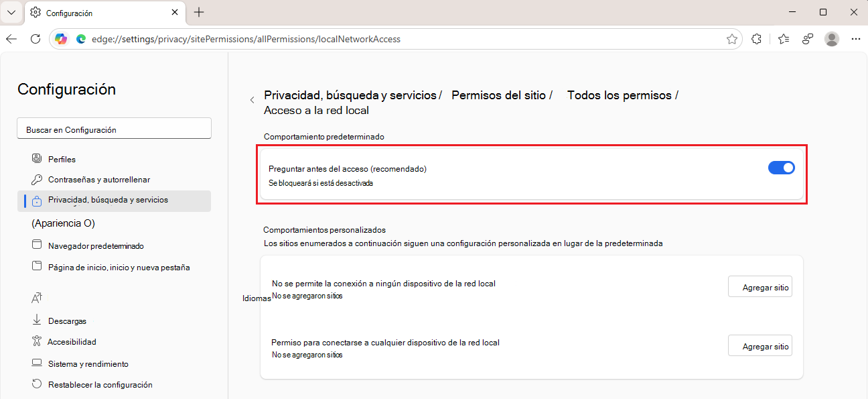Click the Buscar en Configuración search box
This screenshot has width=868, height=399.
(x=114, y=129)
